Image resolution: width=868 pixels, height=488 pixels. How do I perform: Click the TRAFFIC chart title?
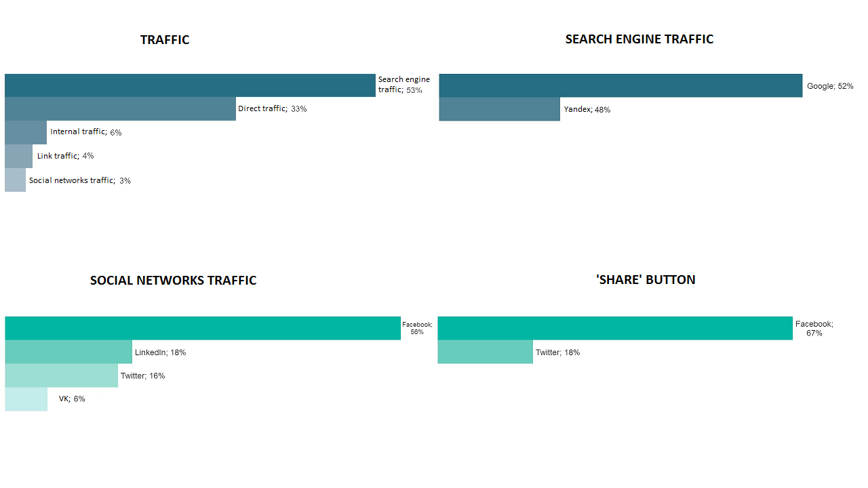tap(165, 40)
